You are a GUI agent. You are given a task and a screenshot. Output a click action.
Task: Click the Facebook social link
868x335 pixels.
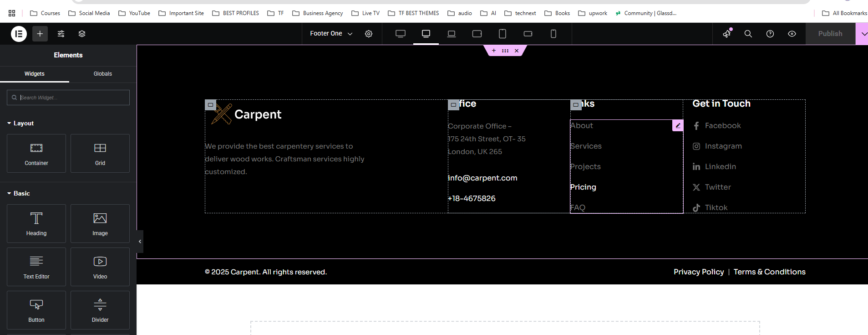click(x=717, y=126)
